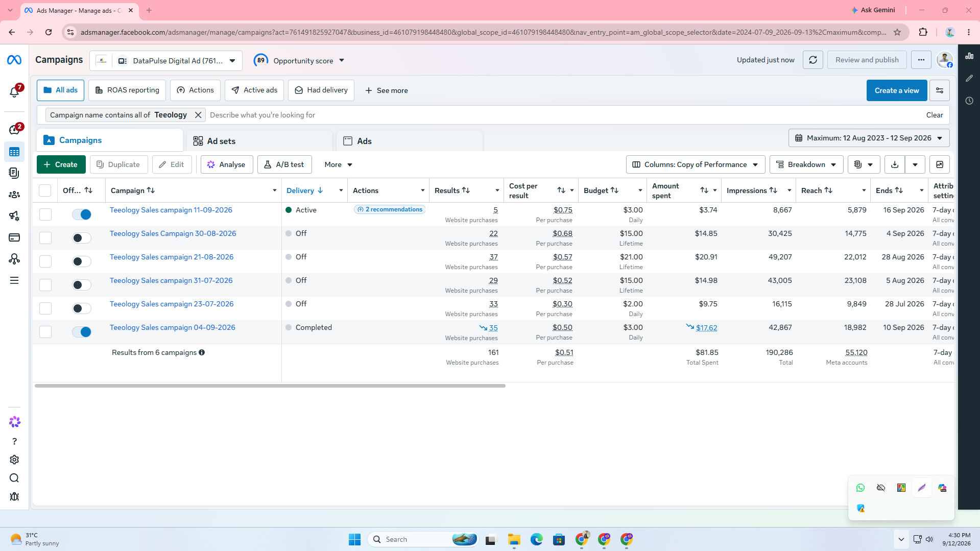Switch to the Ads tab
980x551 pixels.
[x=410, y=141]
